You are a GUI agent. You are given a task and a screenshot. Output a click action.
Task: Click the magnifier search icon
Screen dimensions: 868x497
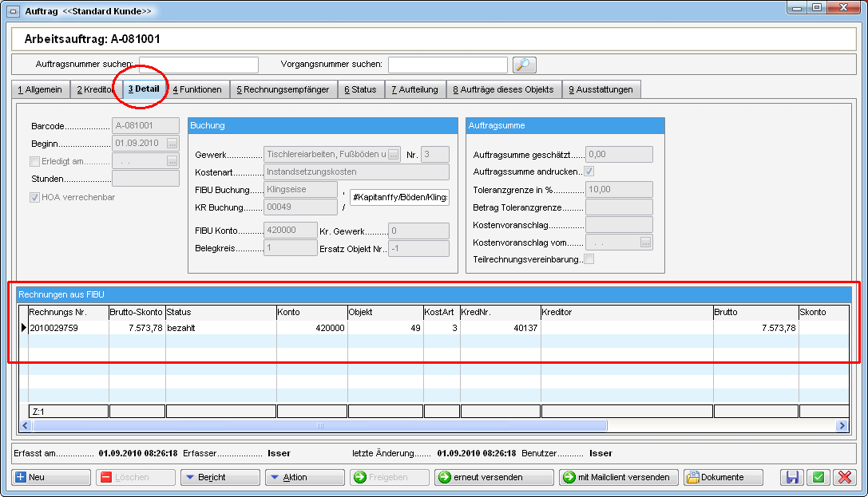pyautogui.click(x=524, y=65)
